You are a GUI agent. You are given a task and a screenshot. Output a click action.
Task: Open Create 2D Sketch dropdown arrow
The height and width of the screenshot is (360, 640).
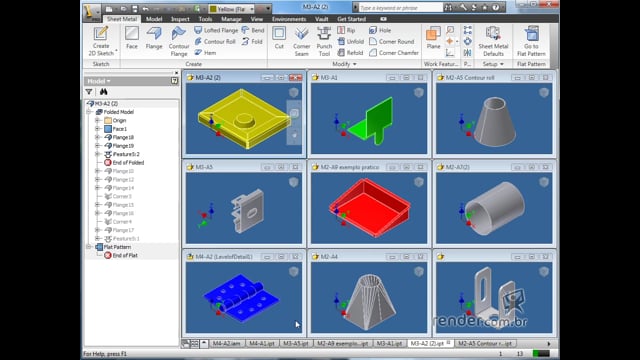click(x=116, y=51)
